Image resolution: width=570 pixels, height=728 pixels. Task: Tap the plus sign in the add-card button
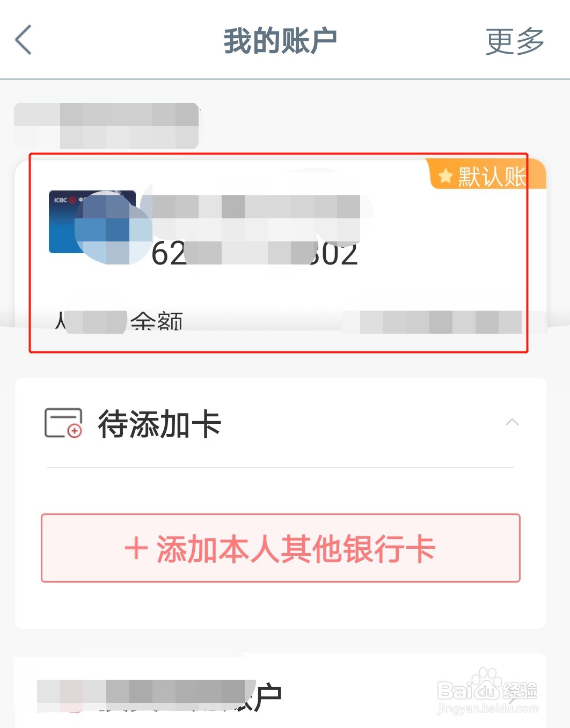click(136, 548)
